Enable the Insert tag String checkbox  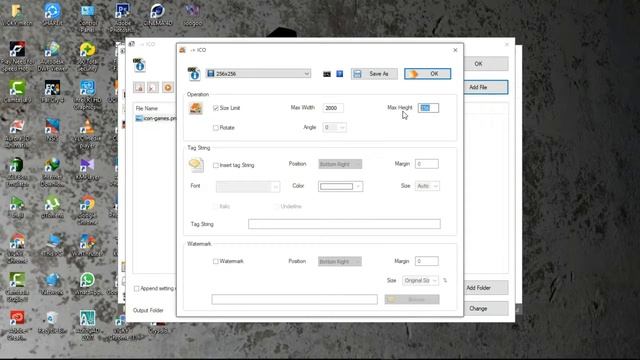click(x=216, y=165)
